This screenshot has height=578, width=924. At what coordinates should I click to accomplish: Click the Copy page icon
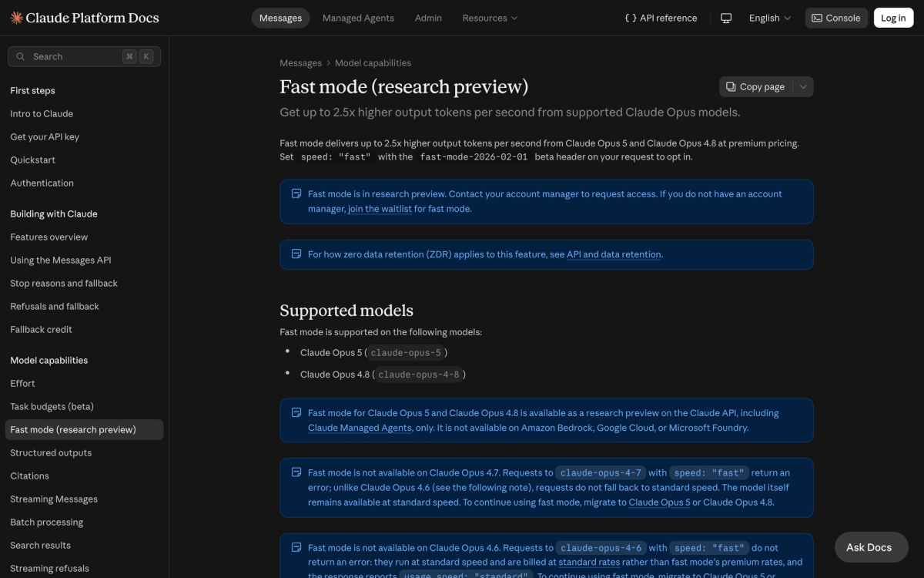[731, 87]
